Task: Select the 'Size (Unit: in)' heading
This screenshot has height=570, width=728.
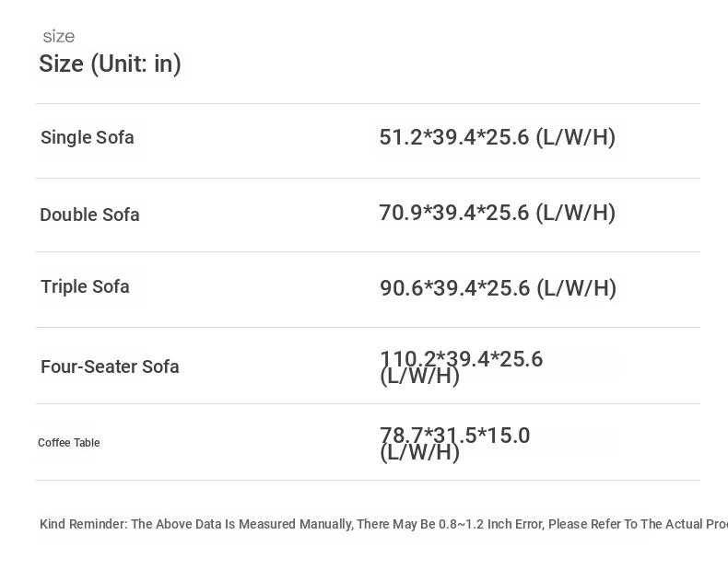Action: 110,64
